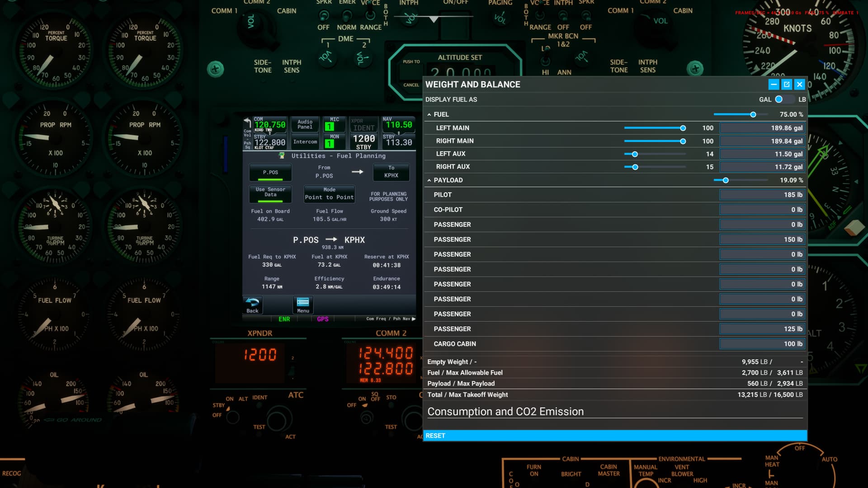Open the Audio Panel on the GPS

point(305,124)
